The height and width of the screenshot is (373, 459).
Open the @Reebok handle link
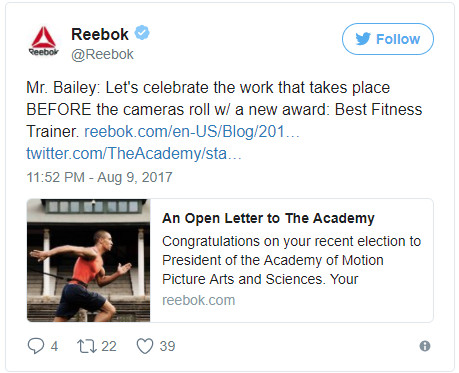coord(102,54)
